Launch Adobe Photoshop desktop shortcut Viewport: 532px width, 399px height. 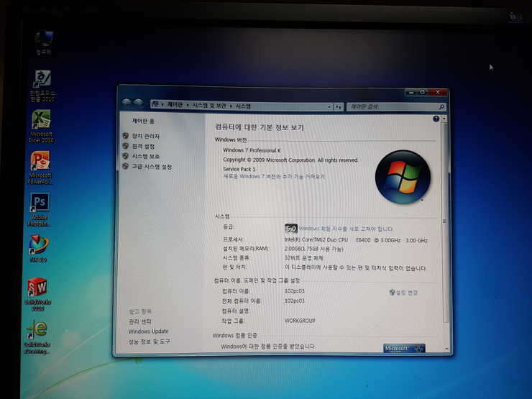point(40,209)
